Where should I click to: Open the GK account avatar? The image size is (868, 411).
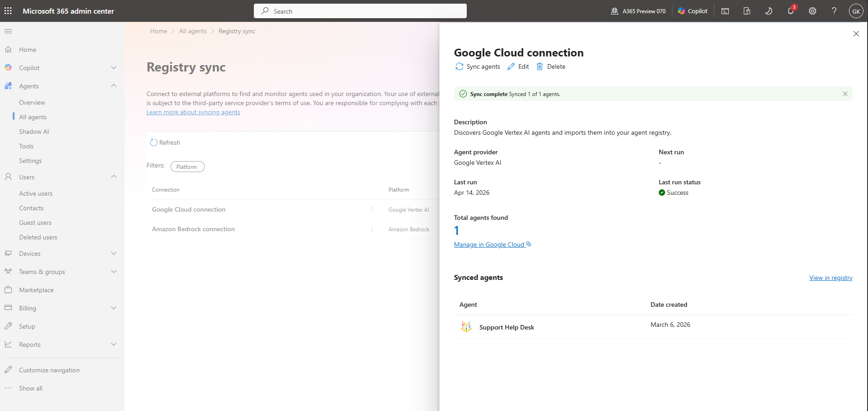click(856, 11)
